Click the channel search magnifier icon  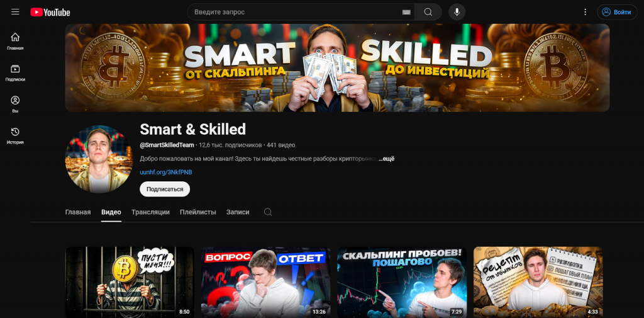click(x=268, y=212)
